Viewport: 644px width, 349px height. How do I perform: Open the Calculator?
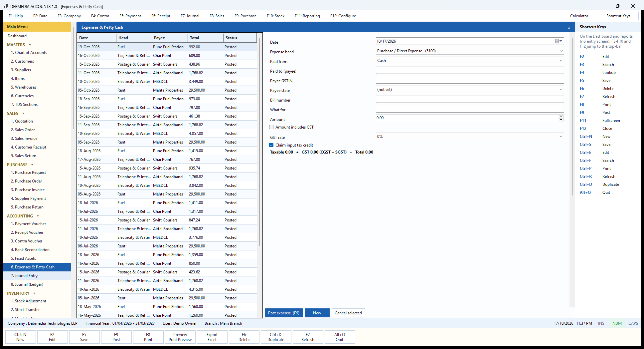(579, 16)
